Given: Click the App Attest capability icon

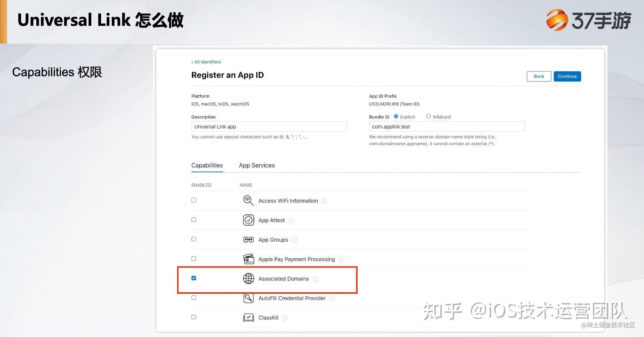Looking at the screenshot, I should pos(249,220).
